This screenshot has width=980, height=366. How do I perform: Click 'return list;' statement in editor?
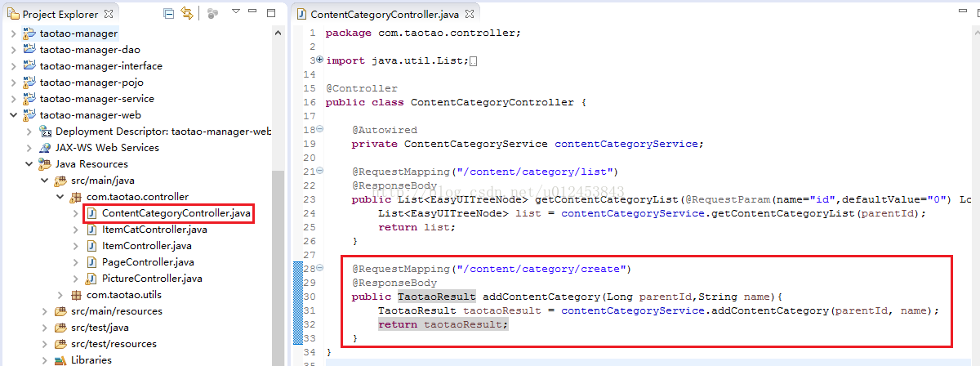[417, 227]
